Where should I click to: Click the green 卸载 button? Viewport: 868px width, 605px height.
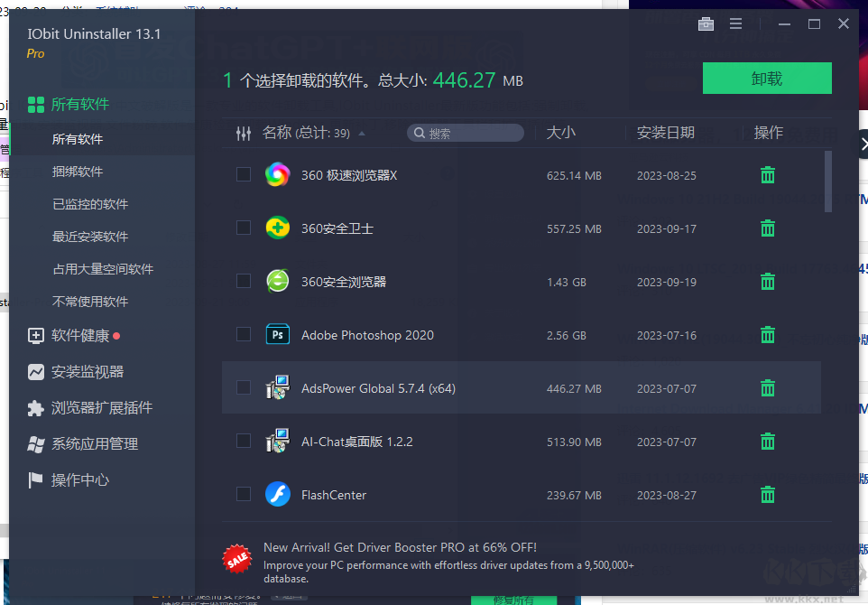coord(767,79)
